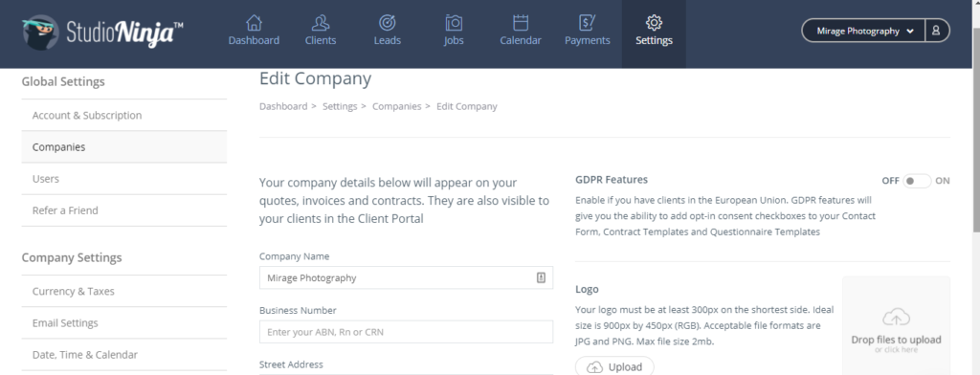Click the user profile icon
Viewport: 980px width, 375px height.
[x=936, y=30]
